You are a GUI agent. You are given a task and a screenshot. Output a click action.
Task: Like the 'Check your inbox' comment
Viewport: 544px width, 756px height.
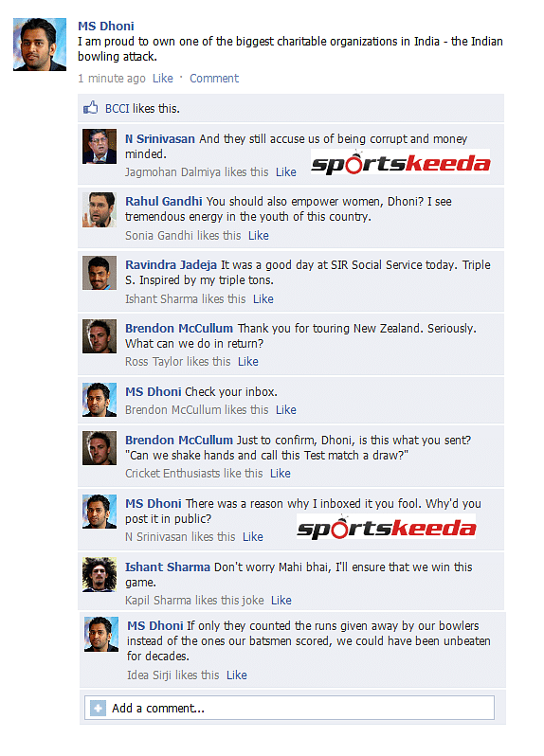pyautogui.click(x=286, y=410)
